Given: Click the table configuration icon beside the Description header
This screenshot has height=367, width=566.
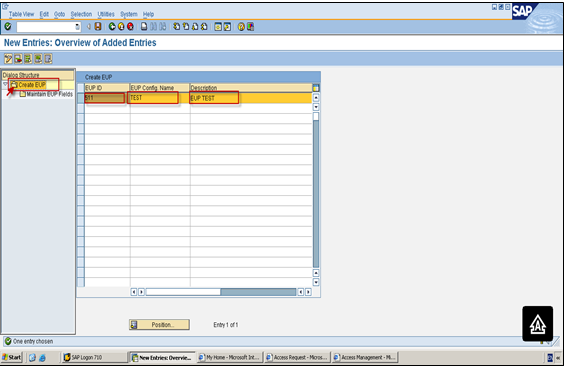Looking at the screenshot, I should tap(316, 88).
